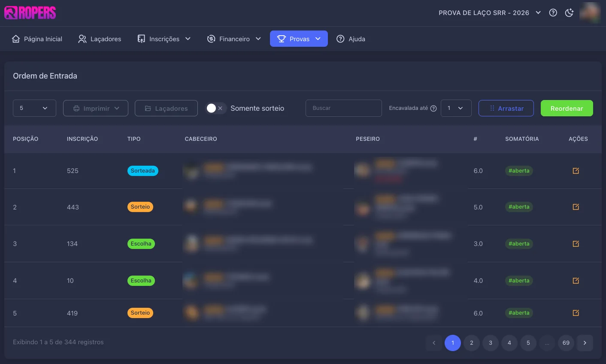
Task: Open page size dropdown showing 5
Action: click(34, 108)
